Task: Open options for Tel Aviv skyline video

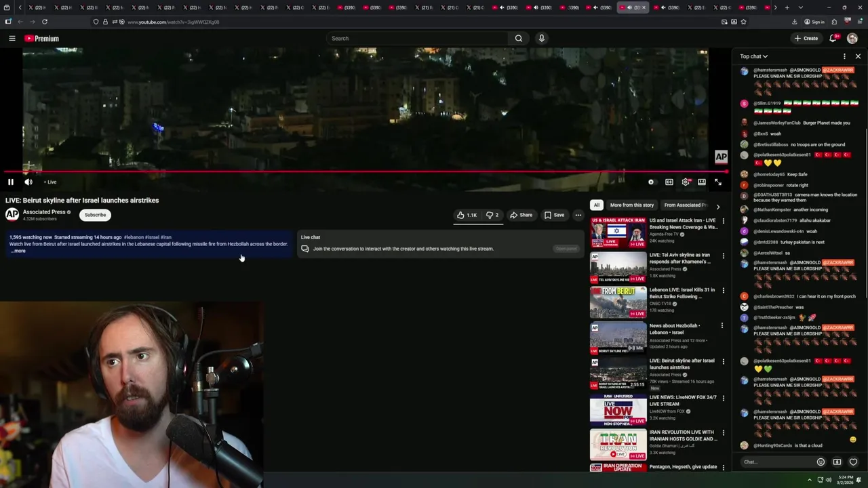Action: tap(723, 256)
